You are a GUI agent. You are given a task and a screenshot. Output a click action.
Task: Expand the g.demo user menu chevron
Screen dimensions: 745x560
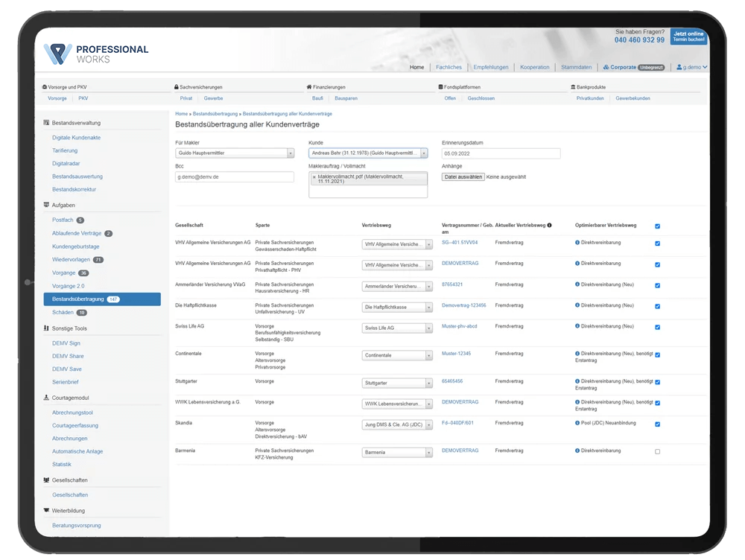(x=705, y=68)
